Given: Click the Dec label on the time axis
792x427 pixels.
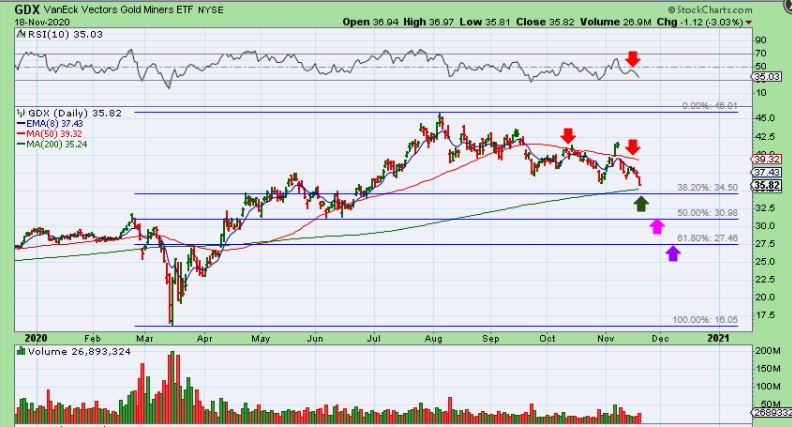Looking at the screenshot, I should 660,339.
